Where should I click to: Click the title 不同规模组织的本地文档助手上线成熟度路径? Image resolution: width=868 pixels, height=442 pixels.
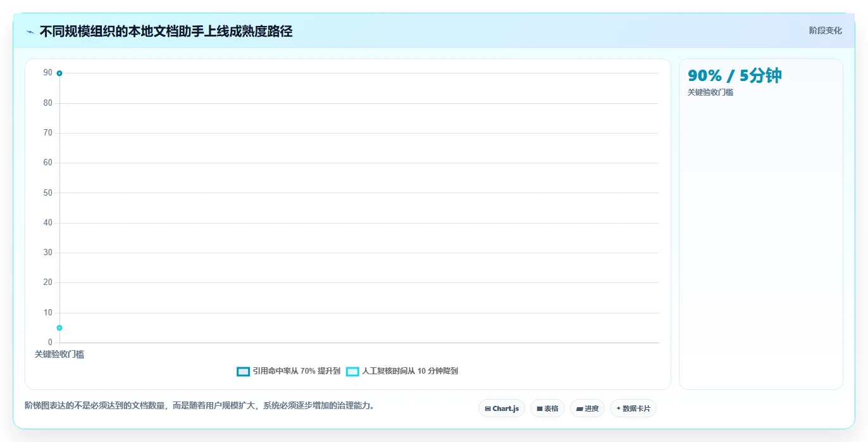166,32
